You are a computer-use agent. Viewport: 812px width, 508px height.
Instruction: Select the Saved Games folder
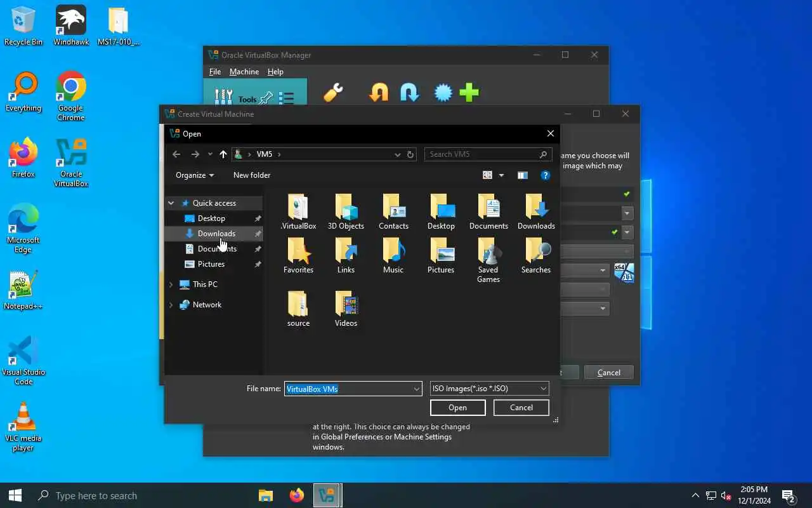tap(488, 260)
